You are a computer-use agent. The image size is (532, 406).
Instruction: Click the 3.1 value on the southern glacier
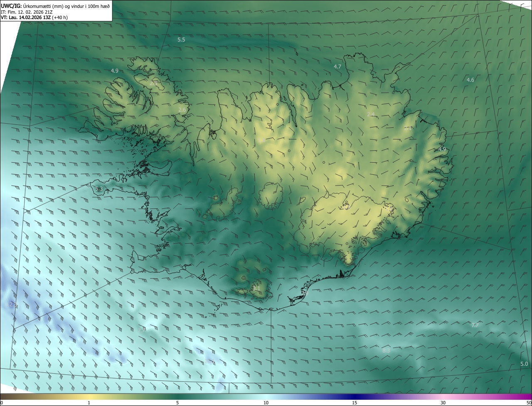point(256,288)
